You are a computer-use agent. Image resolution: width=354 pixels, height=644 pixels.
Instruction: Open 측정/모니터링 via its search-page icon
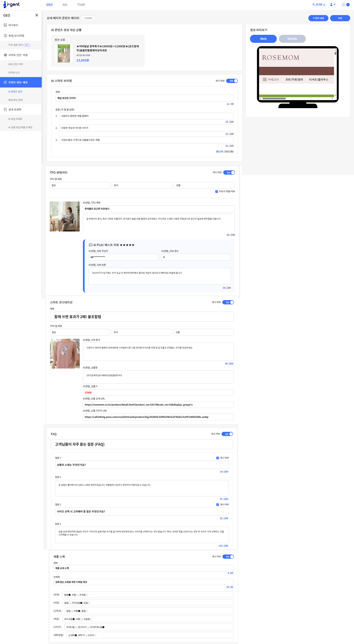[x=5, y=36]
